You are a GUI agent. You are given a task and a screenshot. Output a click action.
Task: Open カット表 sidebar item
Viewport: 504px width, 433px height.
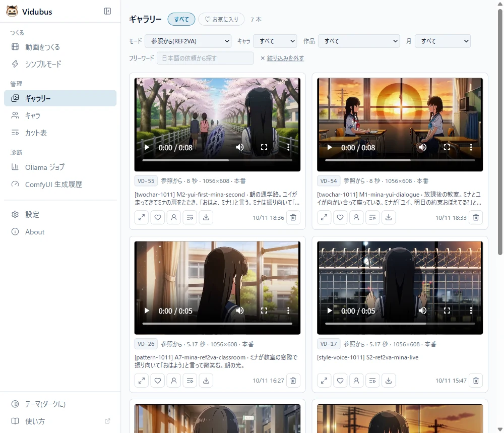coord(60,133)
